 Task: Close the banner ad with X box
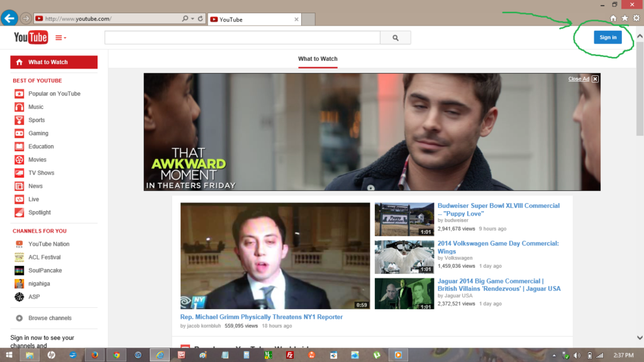[x=595, y=79]
